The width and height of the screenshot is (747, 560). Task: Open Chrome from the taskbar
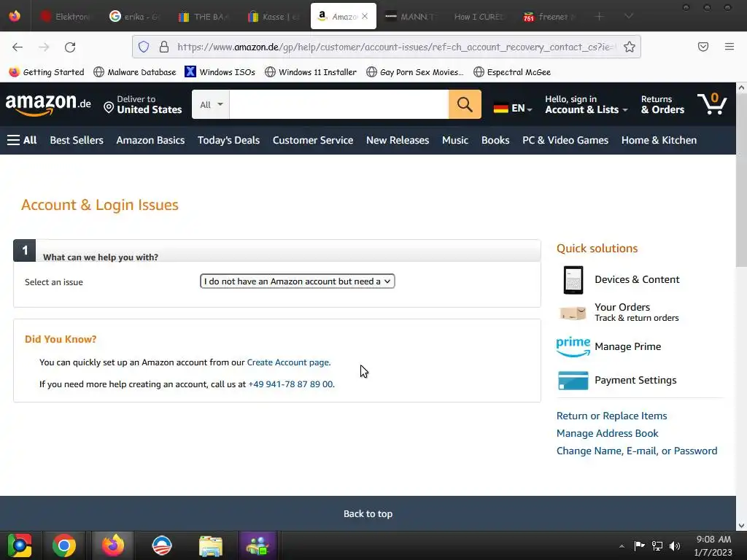click(64, 545)
